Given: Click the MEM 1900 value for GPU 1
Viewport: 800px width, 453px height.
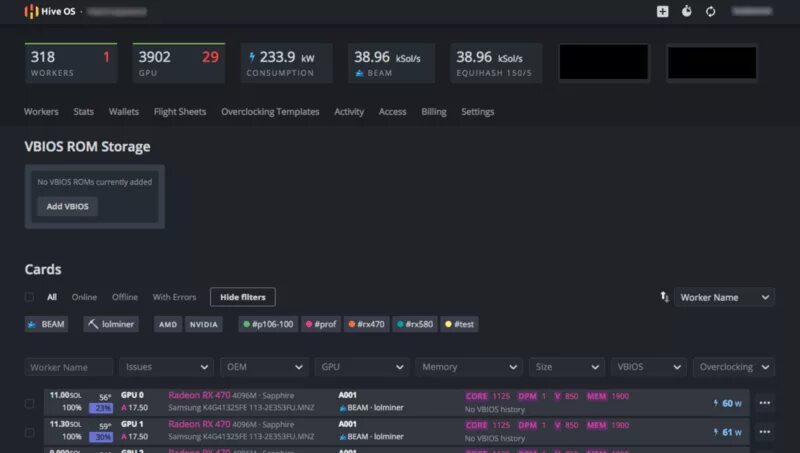Looking at the screenshot, I should 607,425.
